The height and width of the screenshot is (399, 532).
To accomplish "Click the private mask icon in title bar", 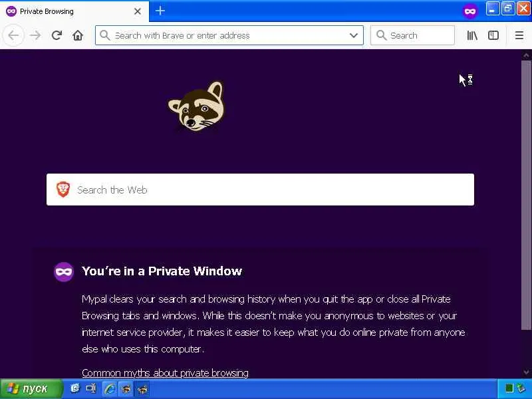I will click(470, 11).
